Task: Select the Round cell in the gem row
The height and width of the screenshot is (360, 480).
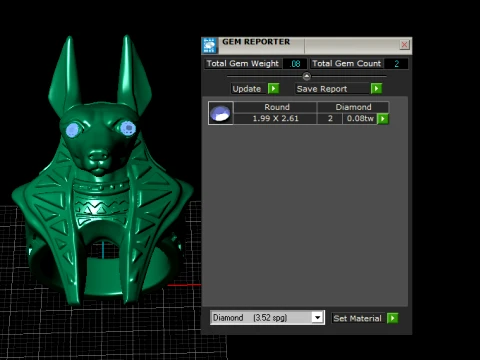Action: [275, 107]
